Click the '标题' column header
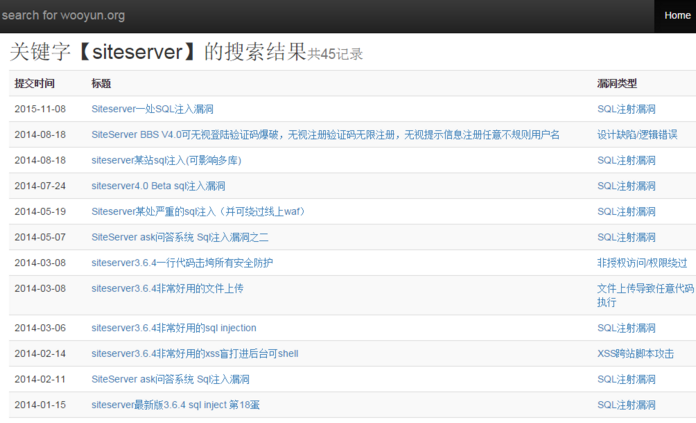The width and height of the screenshot is (696, 423). (101, 83)
